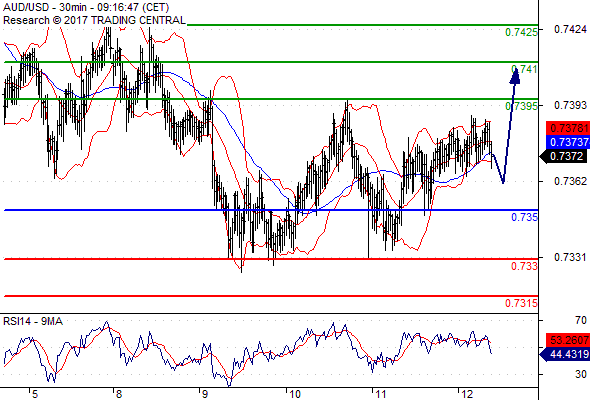This screenshot has width=590, height=400.
Task: Click the blue forecast arrow head
Action: 515,76
